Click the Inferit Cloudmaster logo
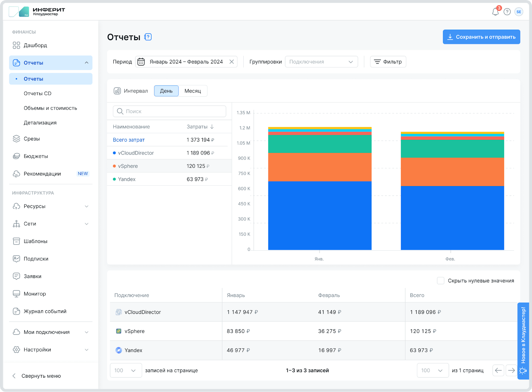Viewport: 532px width, 392px height. coord(37,12)
